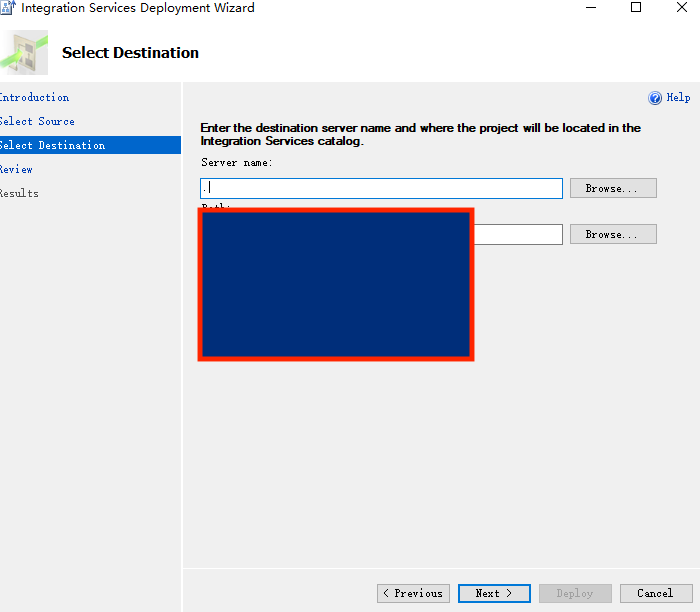Viewport: 700px width, 612px height.
Task: Click inside the Path text field
Action: click(517, 234)
